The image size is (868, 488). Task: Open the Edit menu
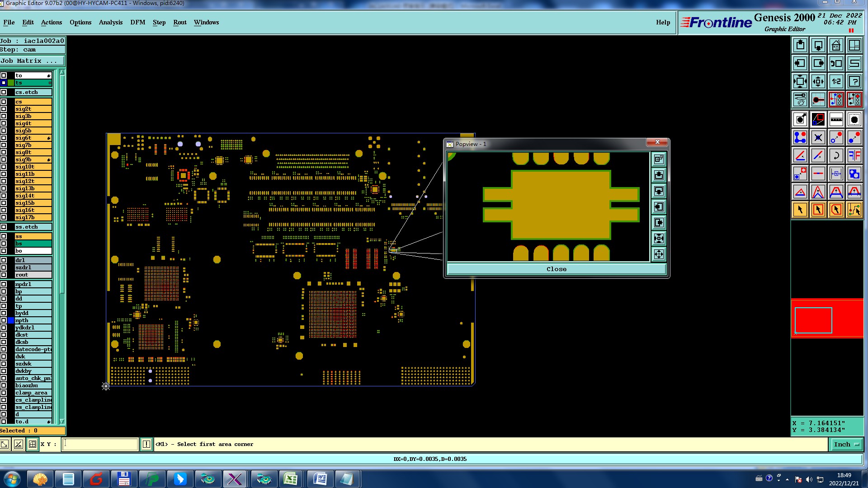(x=28, y=22)
